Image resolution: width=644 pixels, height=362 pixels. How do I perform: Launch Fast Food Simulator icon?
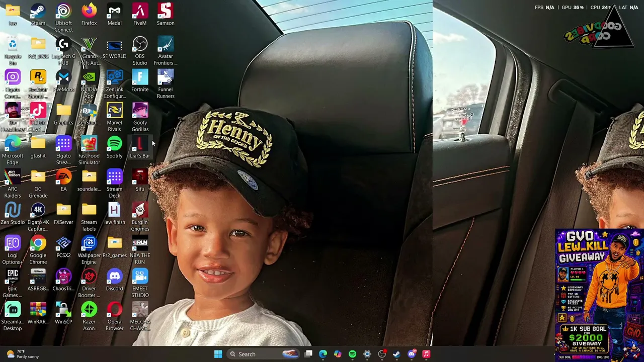point(89,150)
